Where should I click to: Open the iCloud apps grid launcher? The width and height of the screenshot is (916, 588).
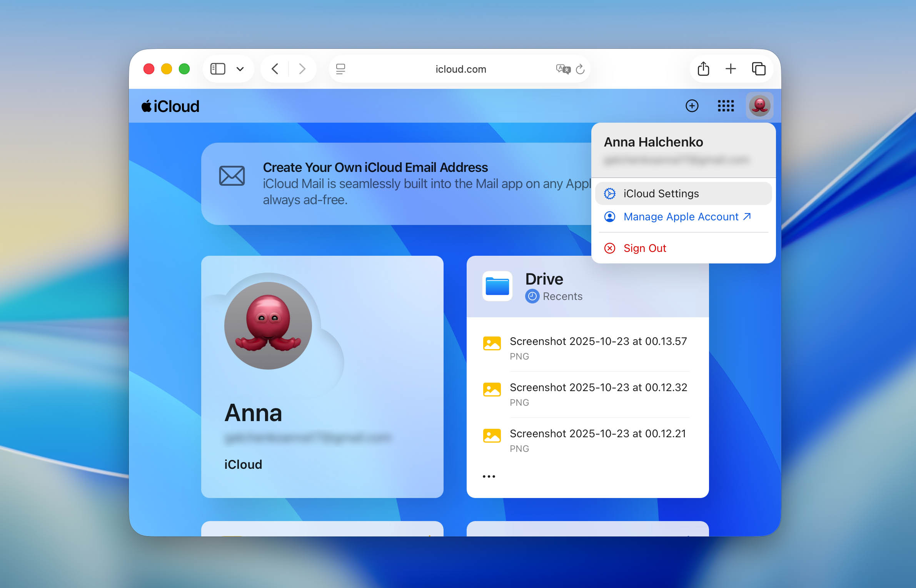[726, 106]
